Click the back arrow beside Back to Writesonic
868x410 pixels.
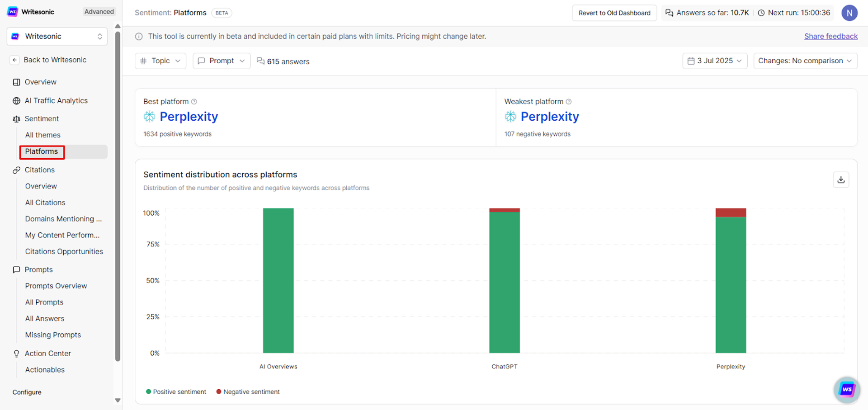[14, 60]
